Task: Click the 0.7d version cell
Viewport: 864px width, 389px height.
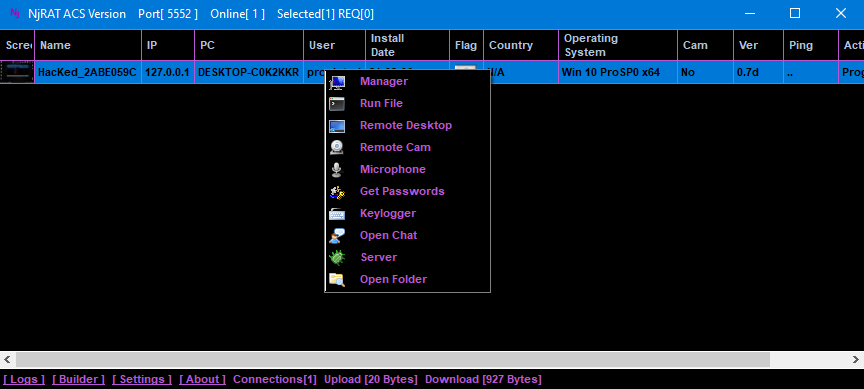Action: tap(758, 72)
